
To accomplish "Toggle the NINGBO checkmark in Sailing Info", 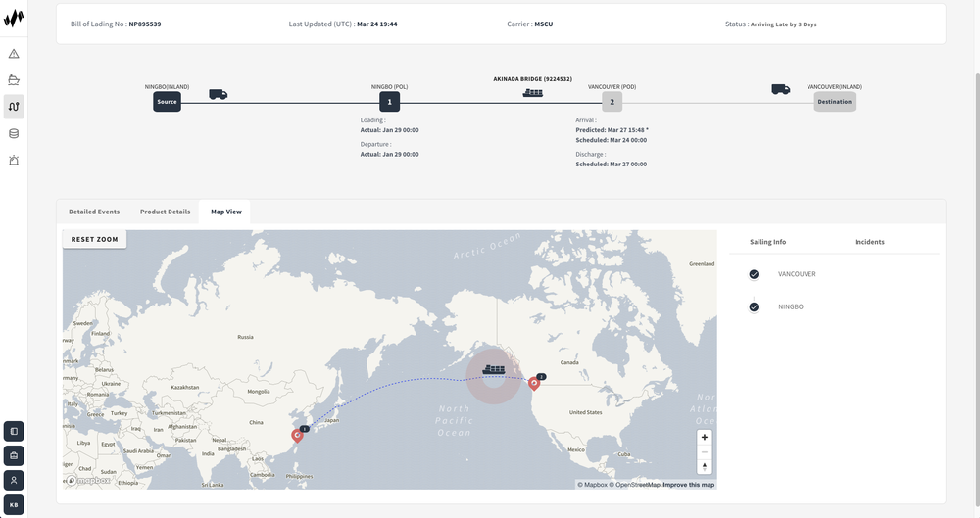I will pos(754,306).
